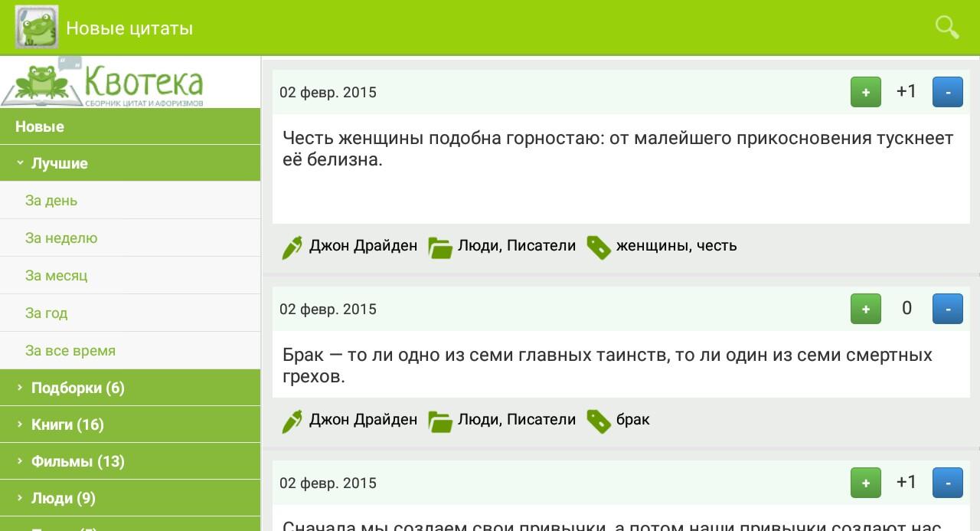Show best quotes За неделю
The height and width of the screenshot is (531, 980).
[x=130, y=238]
